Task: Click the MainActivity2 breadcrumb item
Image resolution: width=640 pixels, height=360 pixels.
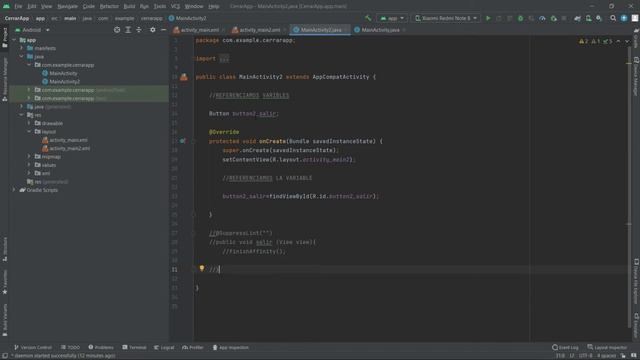Action: click(x=187, y=18)
